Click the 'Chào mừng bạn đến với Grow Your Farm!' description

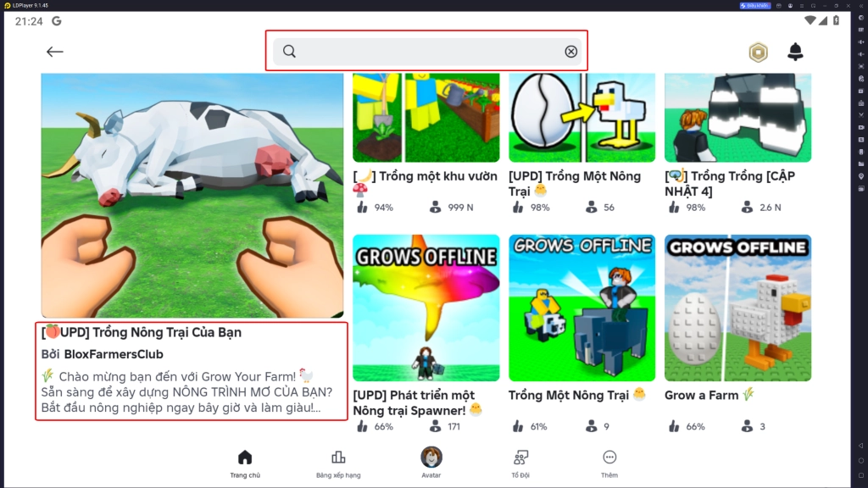pyautogui.click(x=187, y=391)
